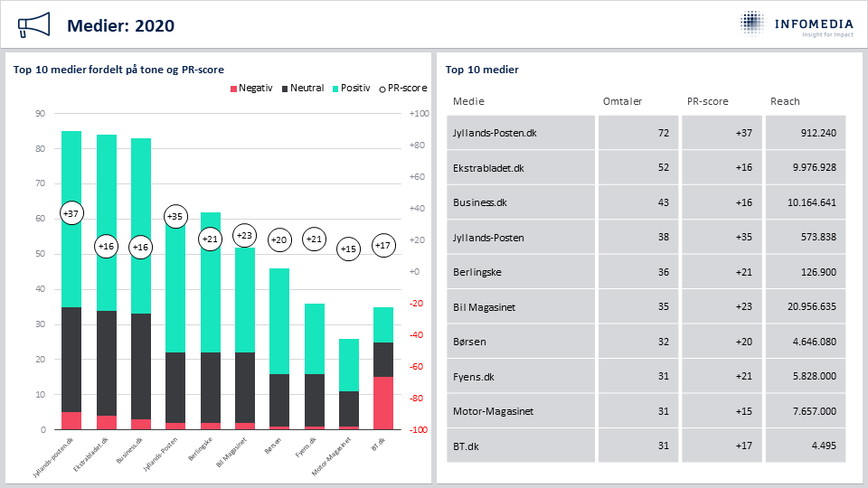Click the Omtaler value 43

[663, 202]
